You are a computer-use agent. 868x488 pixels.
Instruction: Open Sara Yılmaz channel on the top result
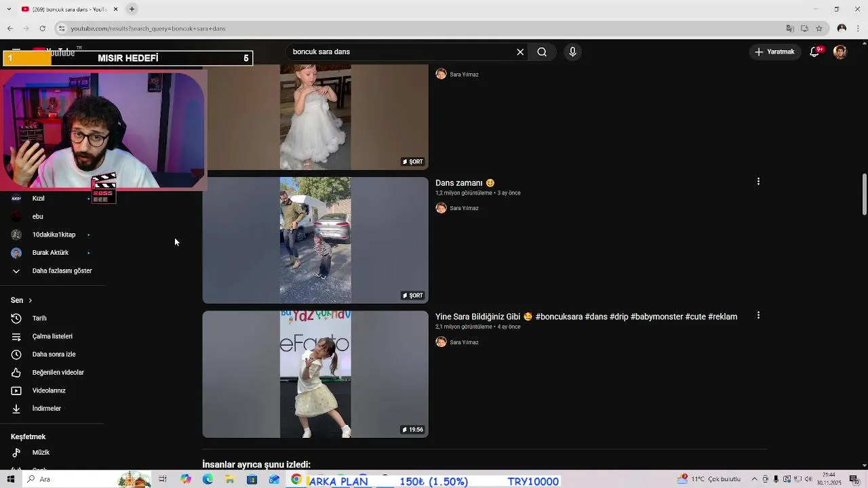[464, 75]
